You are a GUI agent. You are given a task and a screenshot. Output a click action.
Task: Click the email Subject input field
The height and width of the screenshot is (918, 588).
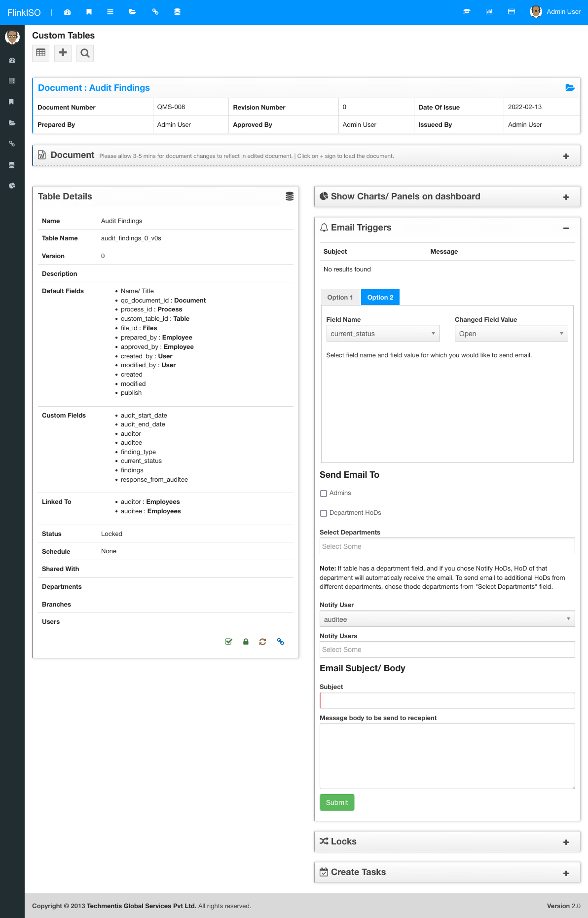(447, 700)
